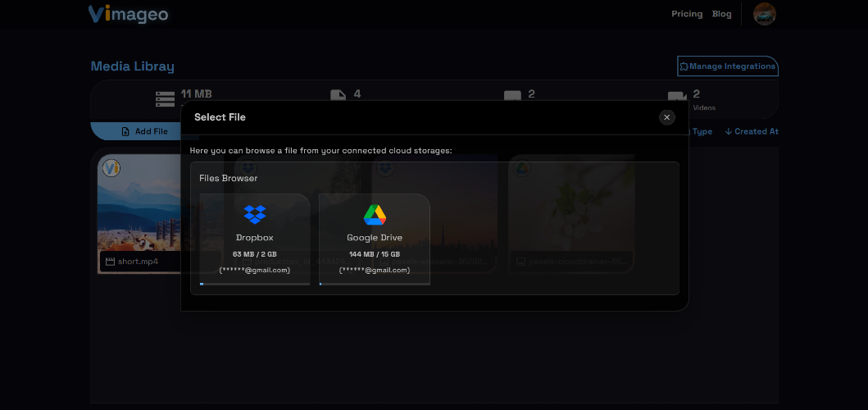Open the Blog link
This screenshot has width=868, height=410.
[722, 14]
